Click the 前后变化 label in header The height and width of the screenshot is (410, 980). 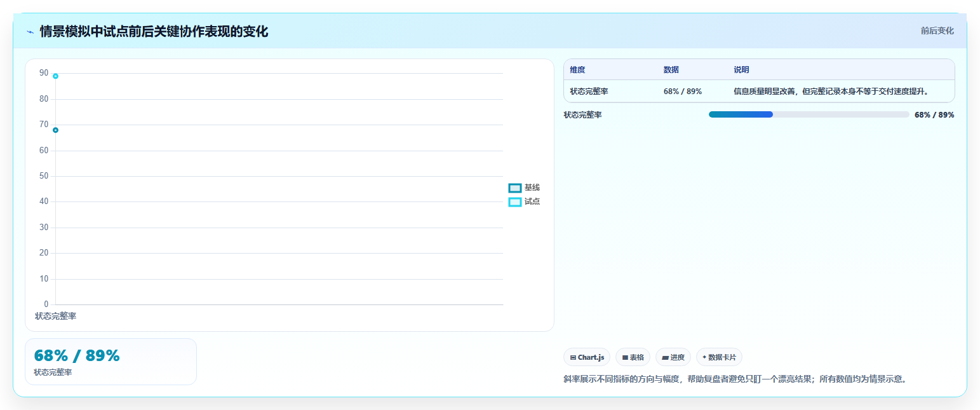pyautogui.click(x=937, y=31)
